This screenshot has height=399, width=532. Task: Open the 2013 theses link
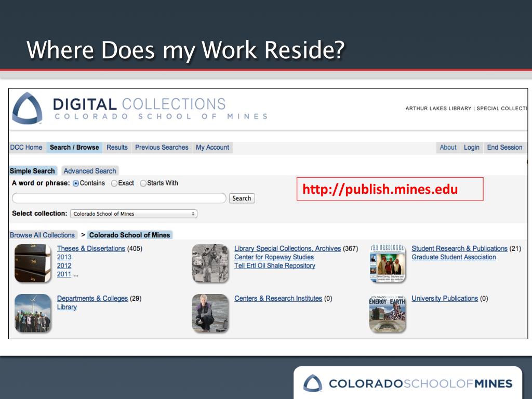pos(64,257)
